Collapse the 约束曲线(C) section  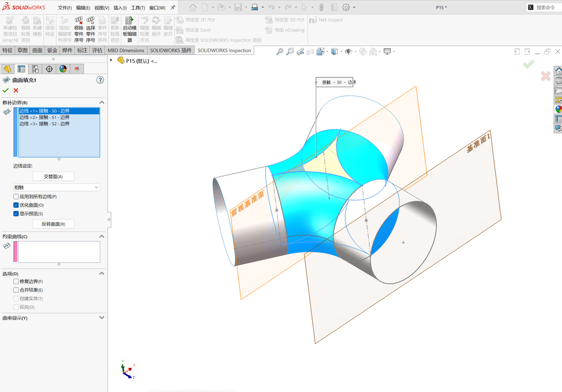[102, 236]
